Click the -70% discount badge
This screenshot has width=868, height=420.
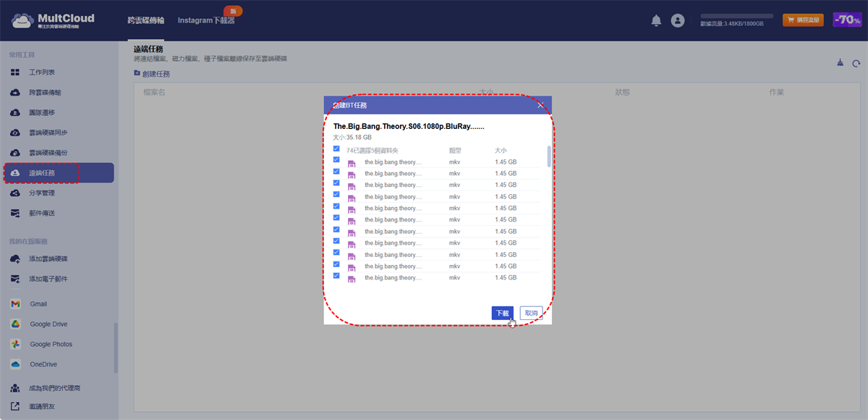click(x=847, y=20)
